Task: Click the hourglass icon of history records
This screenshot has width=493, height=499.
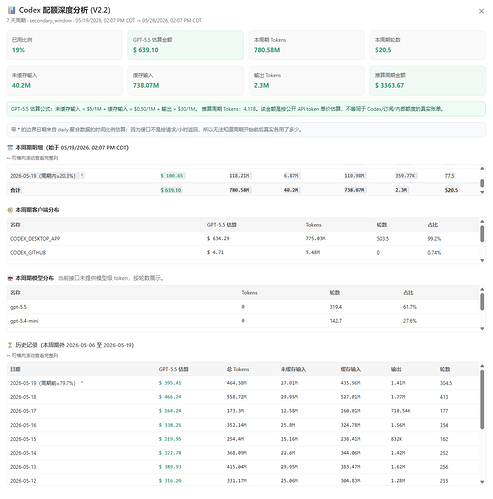Action: [10, 345]
